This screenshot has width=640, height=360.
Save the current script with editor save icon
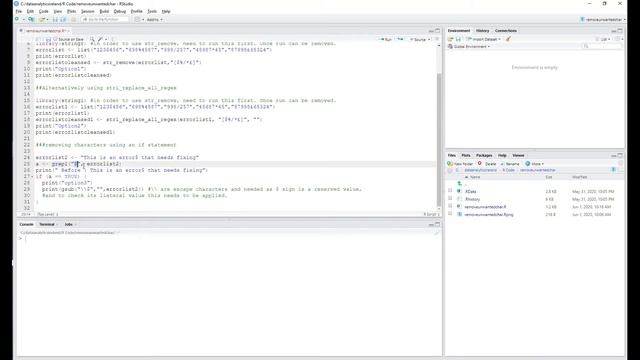[48, 39]
